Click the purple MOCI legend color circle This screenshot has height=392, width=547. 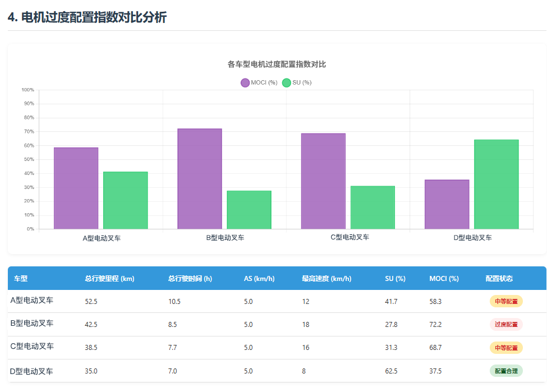click(245, 82)
